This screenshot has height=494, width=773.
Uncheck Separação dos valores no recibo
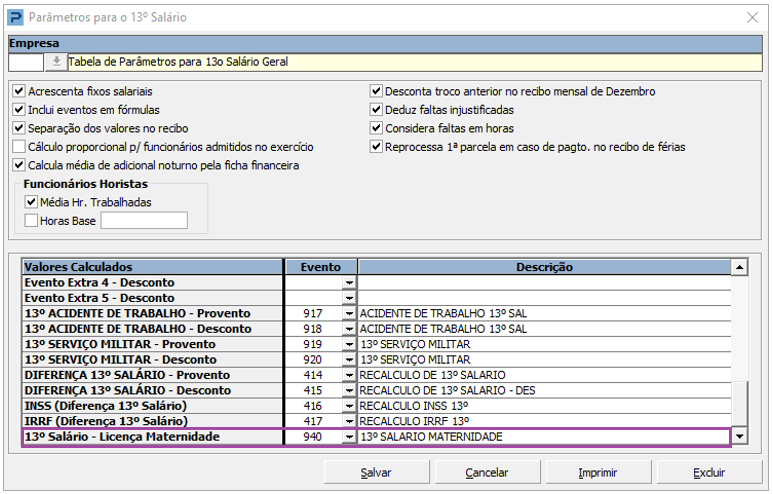pyautogui.click(x=19, y=128)
